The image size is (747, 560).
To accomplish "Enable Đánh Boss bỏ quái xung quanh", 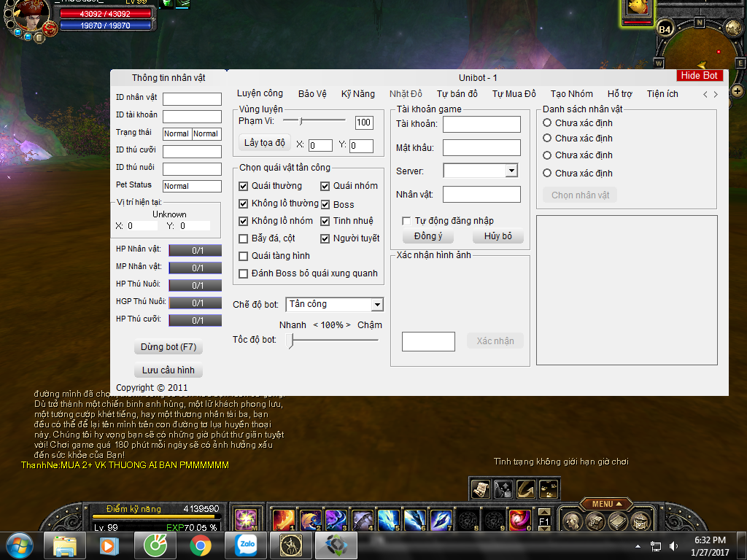I will click(x=244, y=274).
